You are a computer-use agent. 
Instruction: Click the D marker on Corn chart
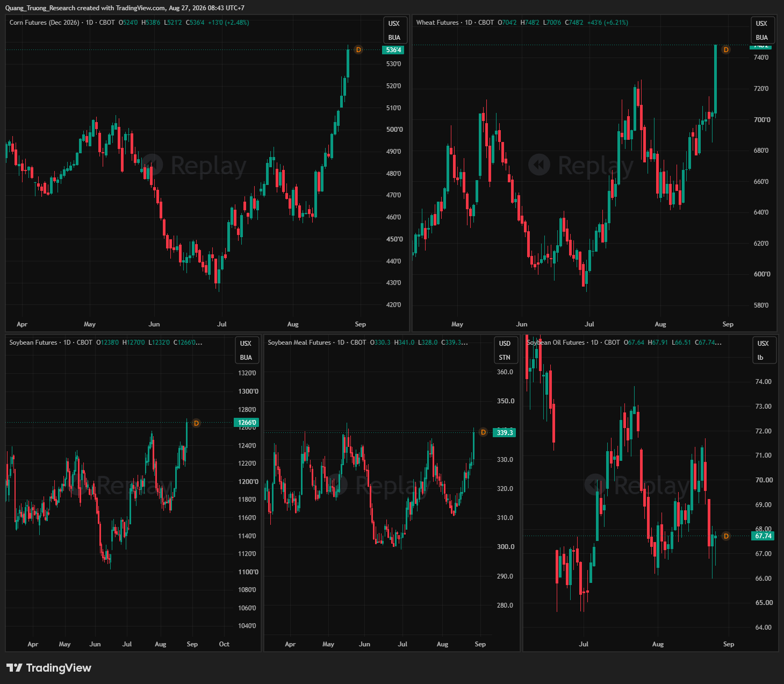[358, 50]
